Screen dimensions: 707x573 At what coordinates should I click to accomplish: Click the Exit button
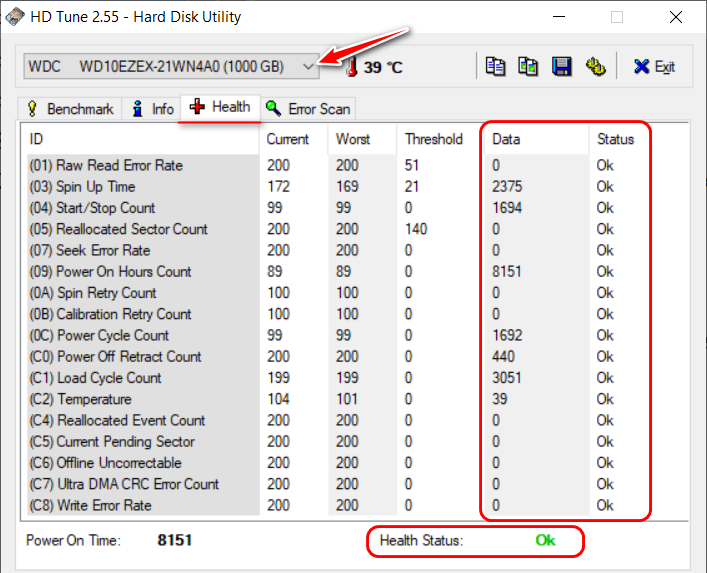click(x=654, y=67)
